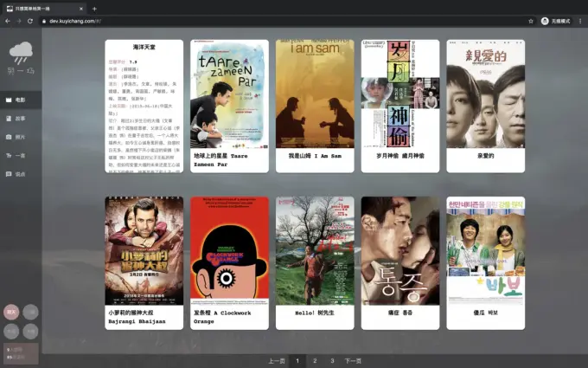The image size is (588, 368).
Task: Go to page 2 in the pagination
Action: [315, 361]
